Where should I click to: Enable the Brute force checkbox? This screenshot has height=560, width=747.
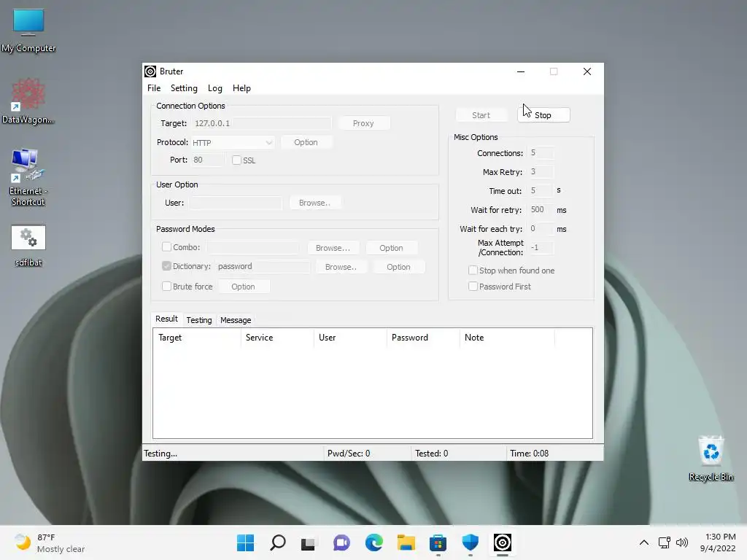click(x=166, y=286)
